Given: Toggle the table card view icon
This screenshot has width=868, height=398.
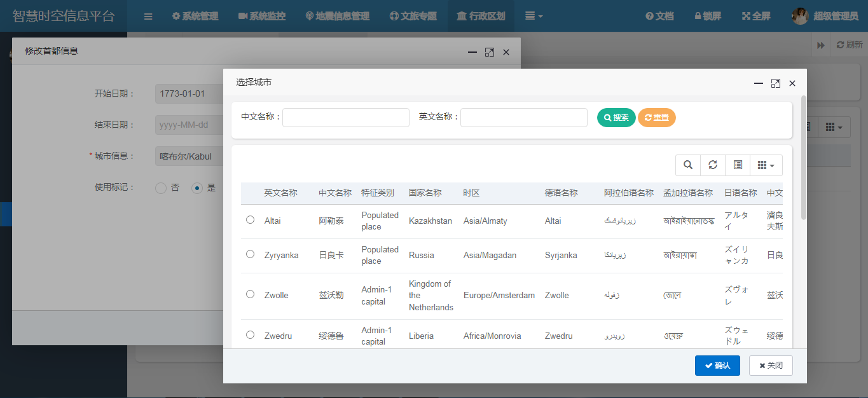Looking at the screenshot, I should pos(738,165).
